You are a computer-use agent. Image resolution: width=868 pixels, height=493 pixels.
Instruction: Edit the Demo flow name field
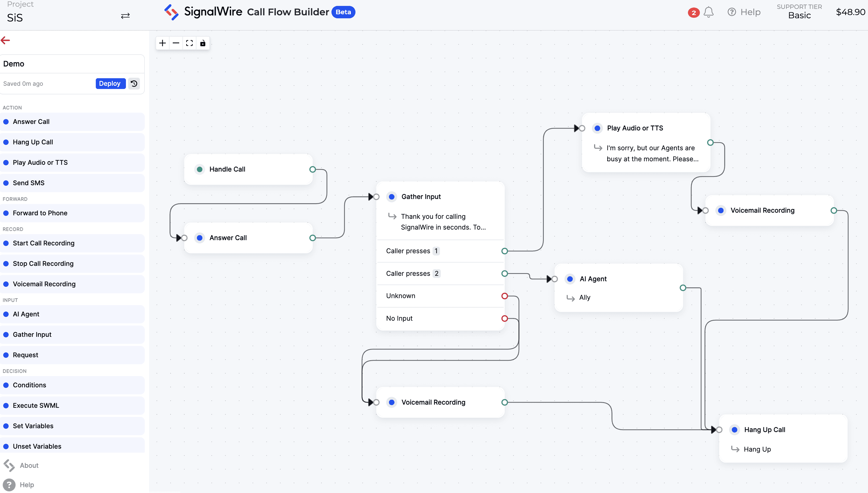click(72, 64)
